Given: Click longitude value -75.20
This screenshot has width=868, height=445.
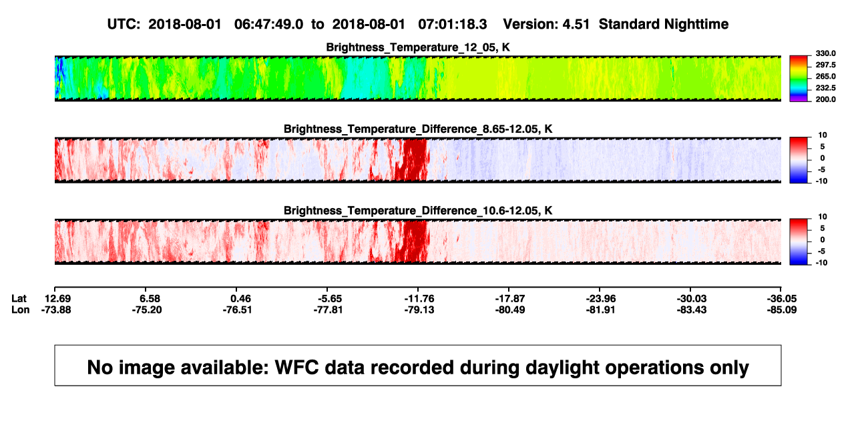Looking at the screenshot, I should point(148,310).
